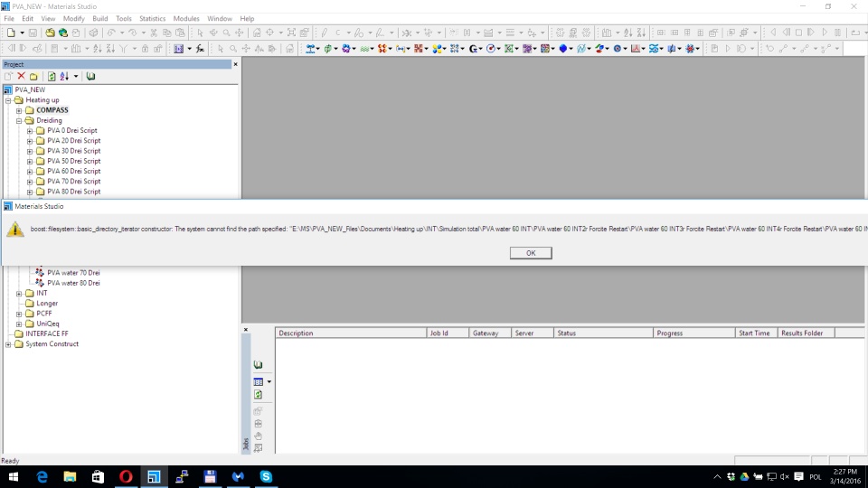This screenshot has height=488, width=868.
Task: Click the refresh icon in Jobs panel
Action: pos(258,395)
